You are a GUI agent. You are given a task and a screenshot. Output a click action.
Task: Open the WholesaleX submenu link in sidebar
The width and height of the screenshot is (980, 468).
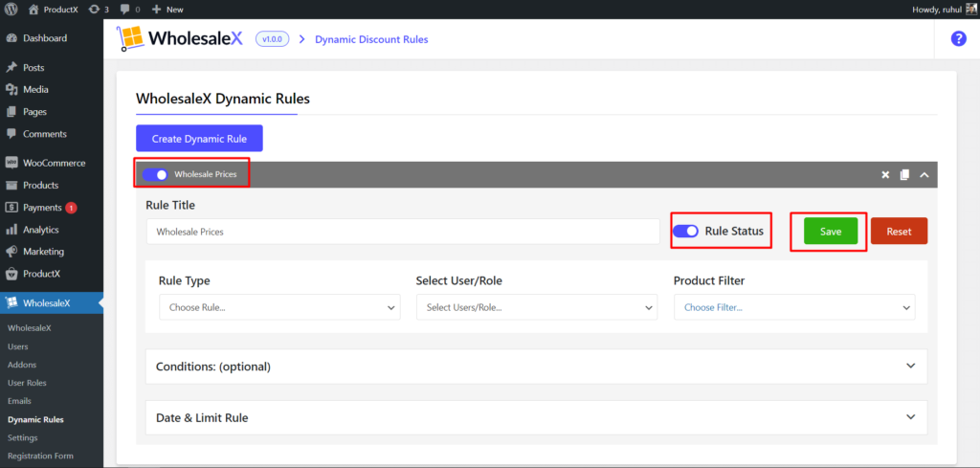tap(30, 327)
